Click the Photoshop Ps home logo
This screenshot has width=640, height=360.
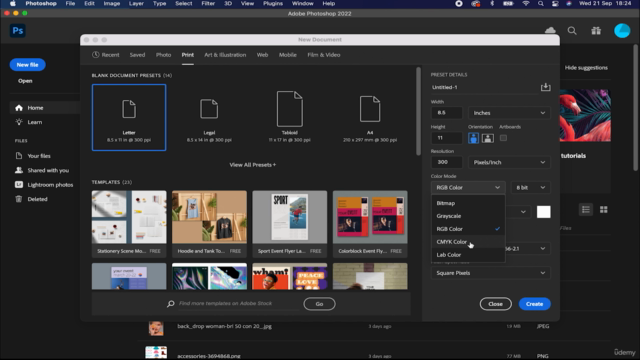coord(18,31)
